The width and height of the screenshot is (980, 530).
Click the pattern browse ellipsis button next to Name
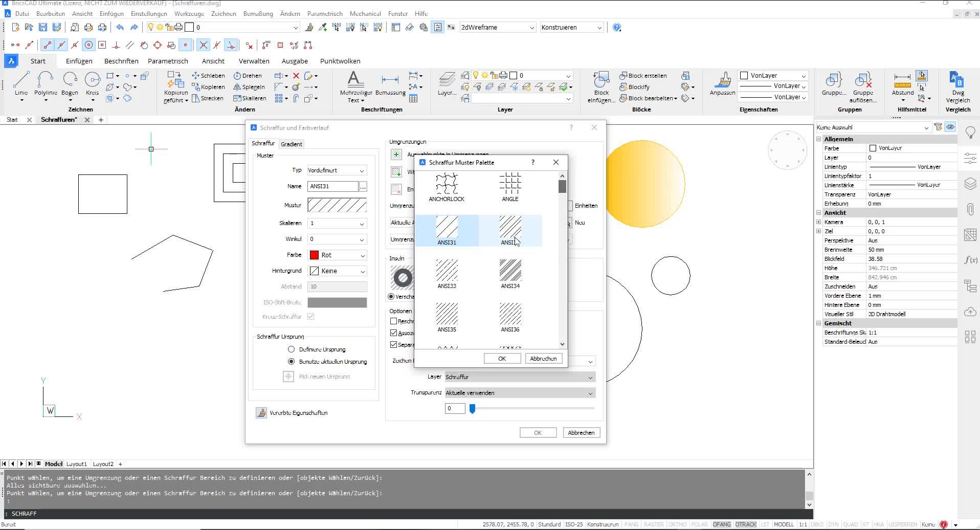(x=363, y=187)
